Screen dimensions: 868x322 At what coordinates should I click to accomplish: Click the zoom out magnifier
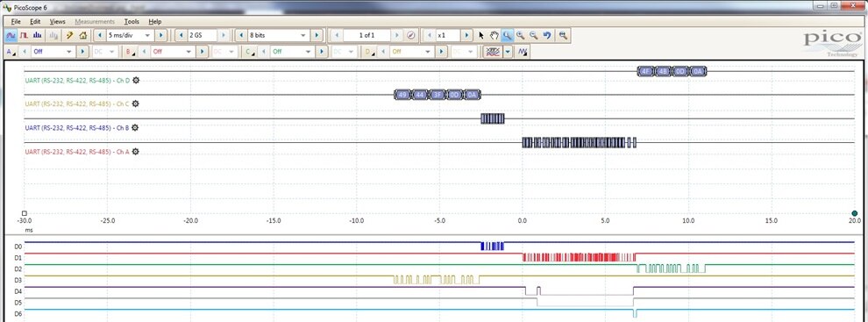pos(534,35)
